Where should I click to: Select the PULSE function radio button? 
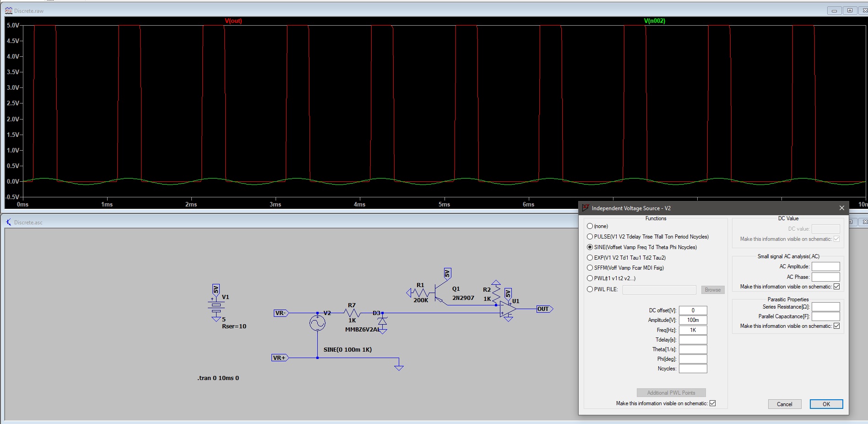point(590,237)
